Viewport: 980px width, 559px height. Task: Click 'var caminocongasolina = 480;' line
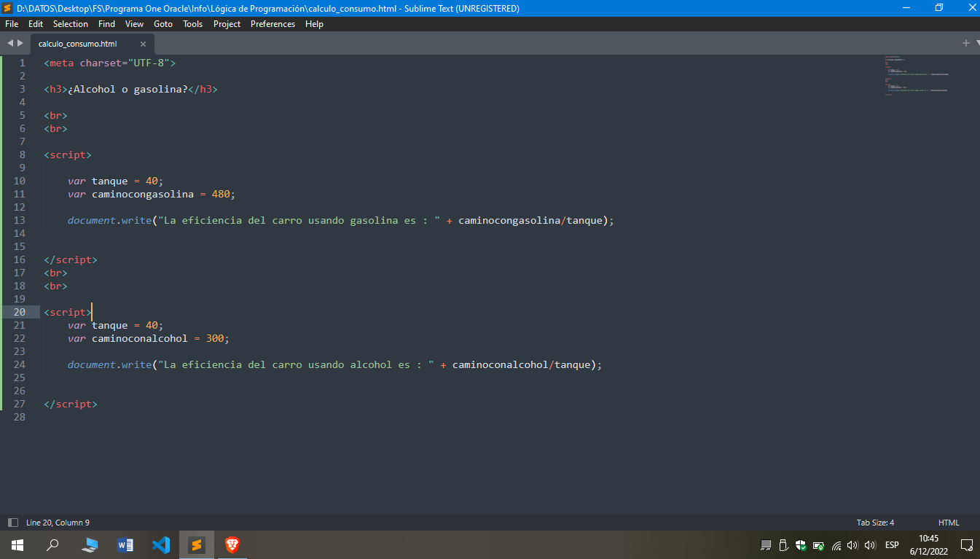[152, 194]
